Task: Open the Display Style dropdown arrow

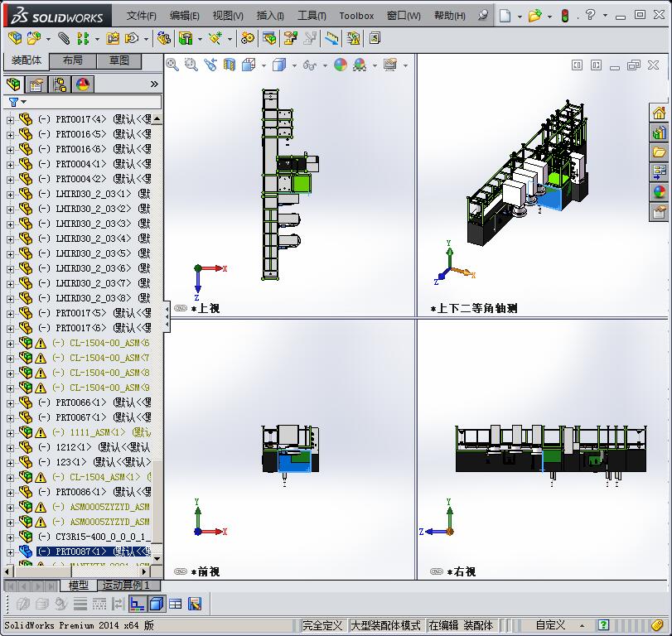Action: (294, 65)
